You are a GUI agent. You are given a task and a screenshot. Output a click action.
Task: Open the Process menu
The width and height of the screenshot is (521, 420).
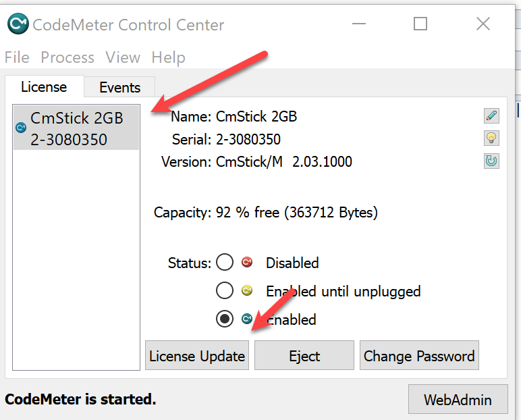tap(67, 57)
